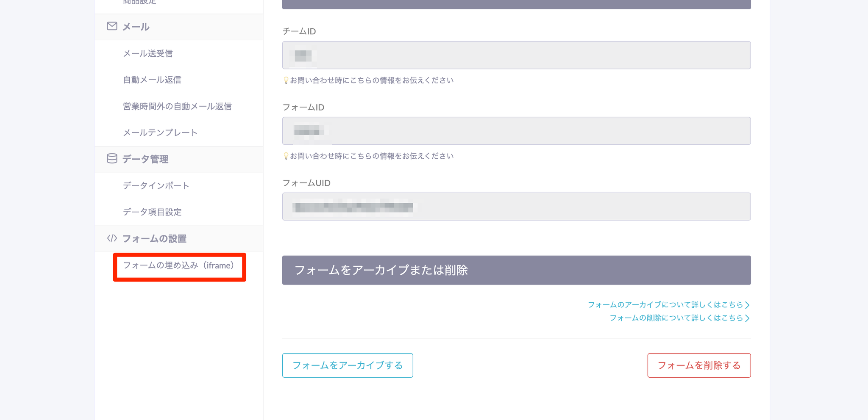Click the lightbulb hint under チームID
868x420 pixels.
click(286, 80)
